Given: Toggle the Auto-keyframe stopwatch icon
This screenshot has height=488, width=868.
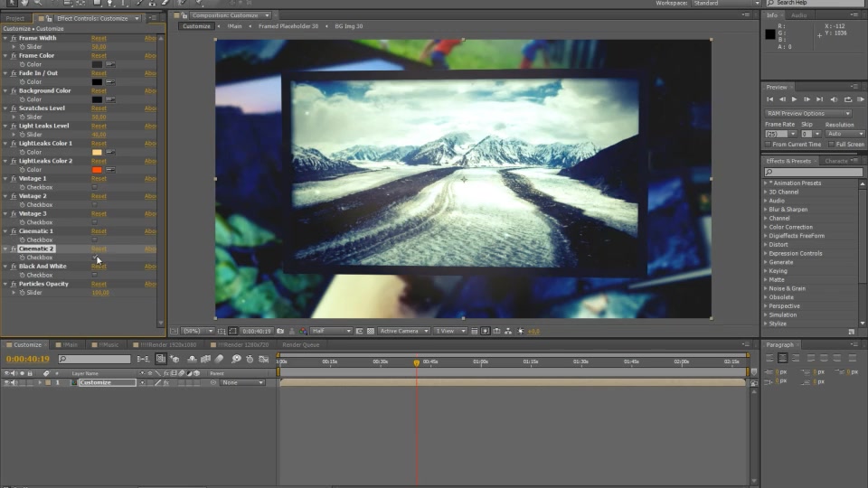Looking at the screenshot, I should coord(250,359).
